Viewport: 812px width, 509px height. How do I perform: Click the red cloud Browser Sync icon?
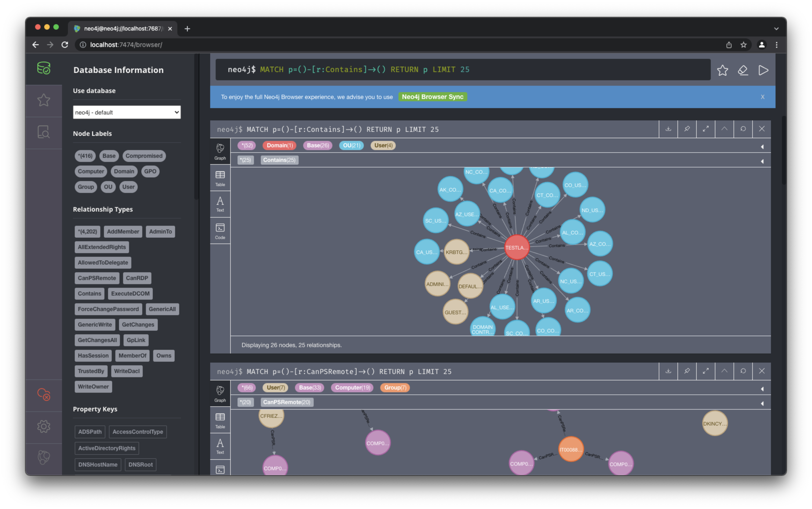44,394
